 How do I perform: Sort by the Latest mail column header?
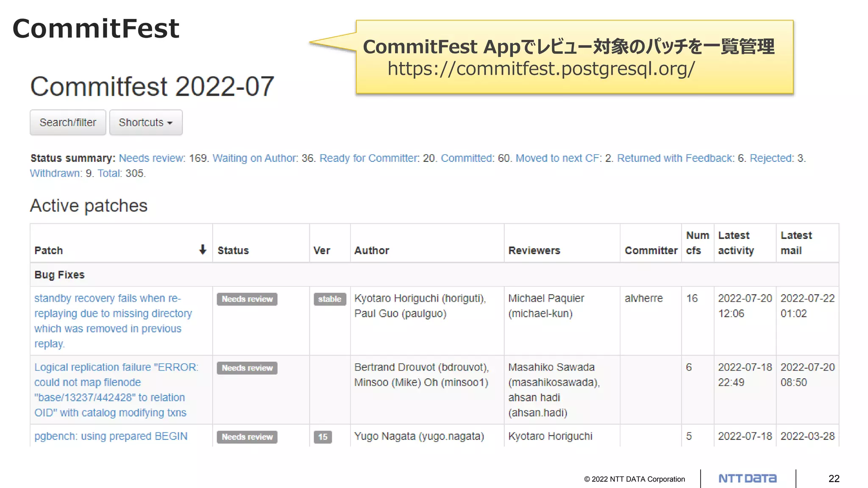point(796,243)
